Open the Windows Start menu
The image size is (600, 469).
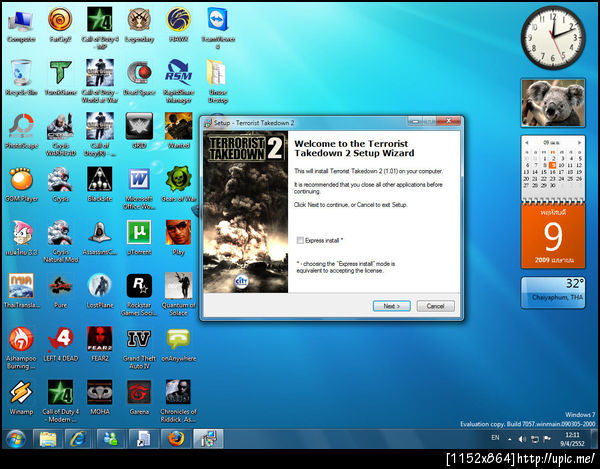tap(16, 439)
